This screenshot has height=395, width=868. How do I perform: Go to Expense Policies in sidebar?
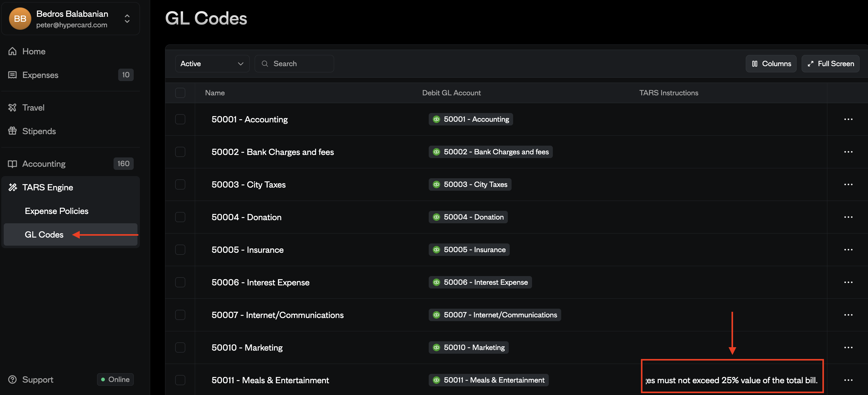56,211
